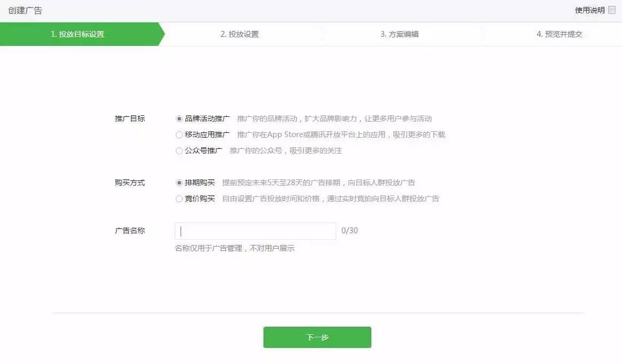Open the 使用说明 help link
Screen dimensions: 622x364
590,10
